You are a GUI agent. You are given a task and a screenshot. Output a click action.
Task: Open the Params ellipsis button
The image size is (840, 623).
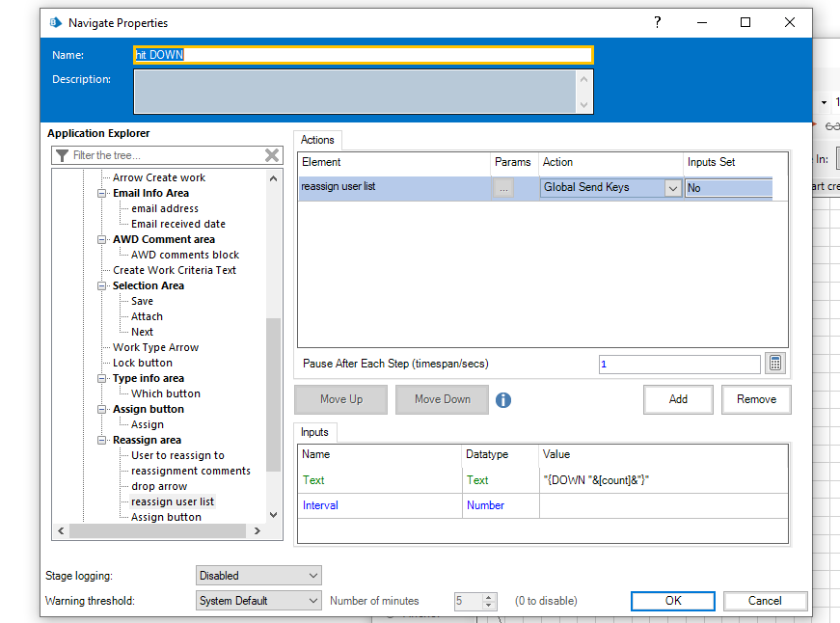click(503, 188)
